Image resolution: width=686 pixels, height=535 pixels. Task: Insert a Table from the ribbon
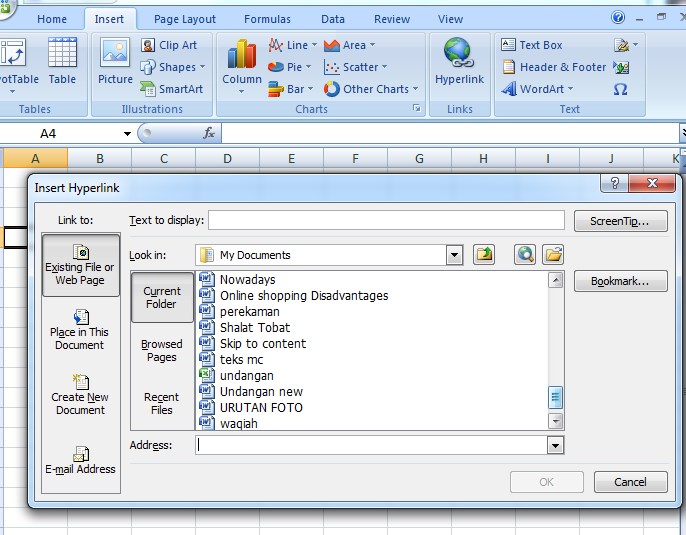tap(62, 61)
